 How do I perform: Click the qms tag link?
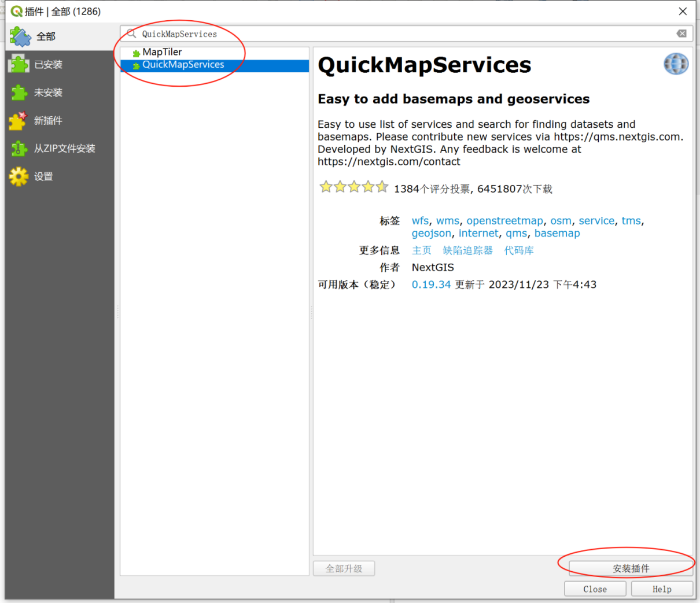516,234
